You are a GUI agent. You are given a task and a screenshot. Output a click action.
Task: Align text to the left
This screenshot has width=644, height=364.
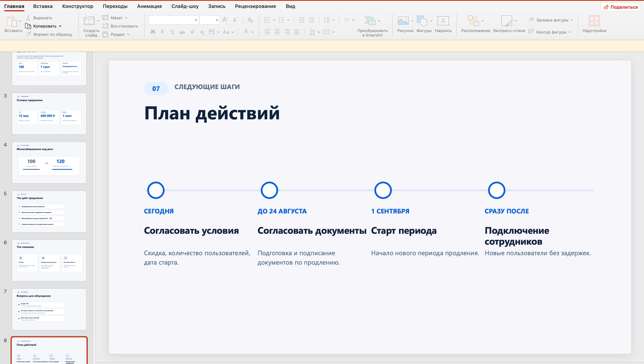[x=267, y=32]
